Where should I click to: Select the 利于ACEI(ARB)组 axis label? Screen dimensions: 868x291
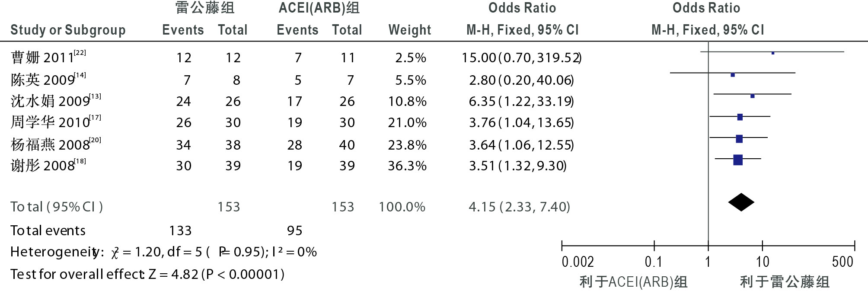point(633,282)
